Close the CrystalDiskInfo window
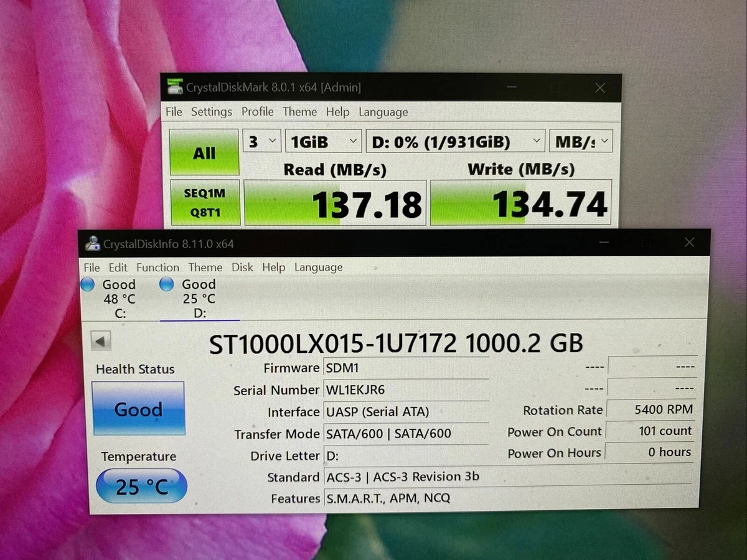 [x=689, y=243]
